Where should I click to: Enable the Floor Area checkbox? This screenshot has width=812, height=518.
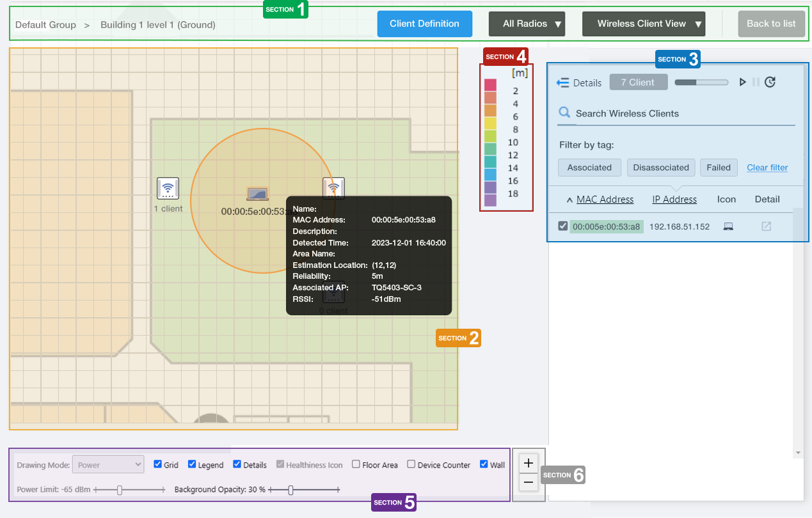pos(356,464)
